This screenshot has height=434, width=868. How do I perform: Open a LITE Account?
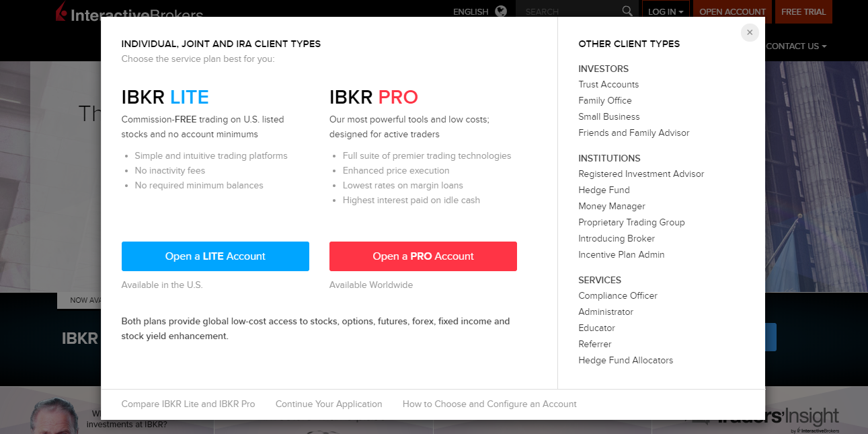point(215,256)
